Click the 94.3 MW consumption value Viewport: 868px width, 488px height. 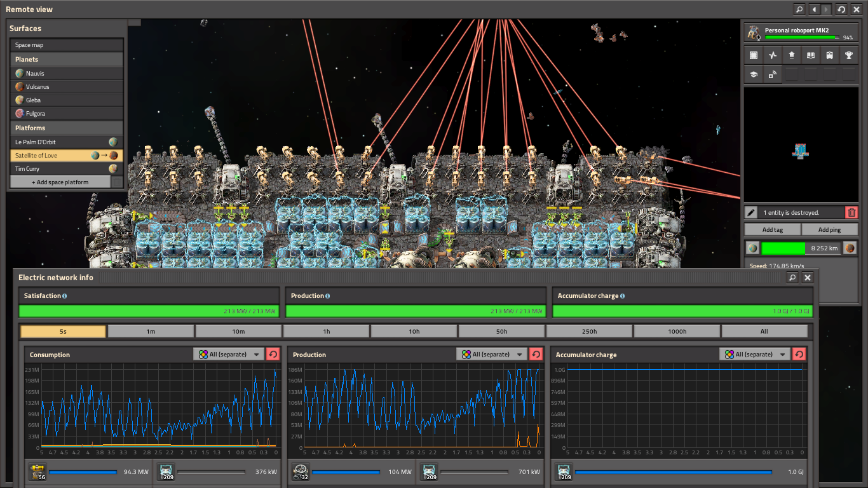pyautogui.click(x=135, y=472)
